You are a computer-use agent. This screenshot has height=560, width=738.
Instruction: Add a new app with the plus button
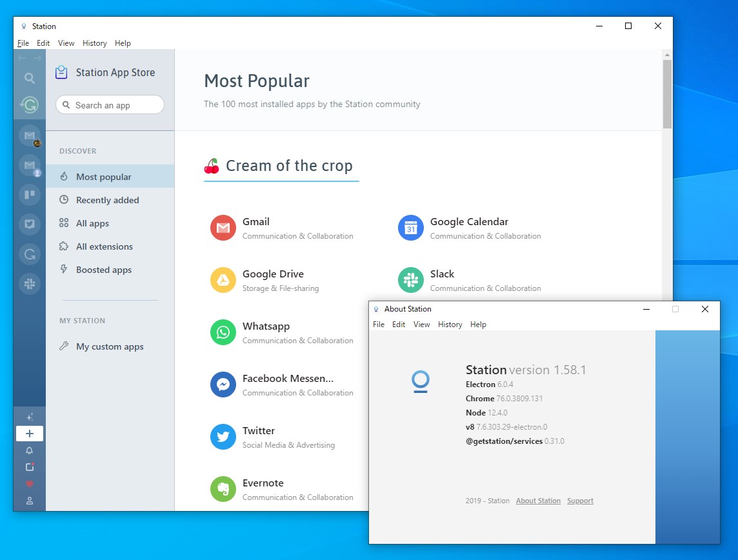pyautogui.click(x=30, y=433)
